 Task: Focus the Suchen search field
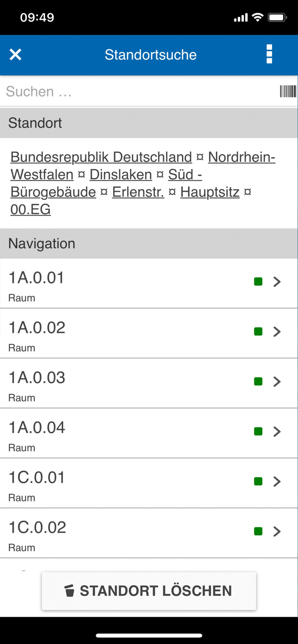tap(140, 91)
